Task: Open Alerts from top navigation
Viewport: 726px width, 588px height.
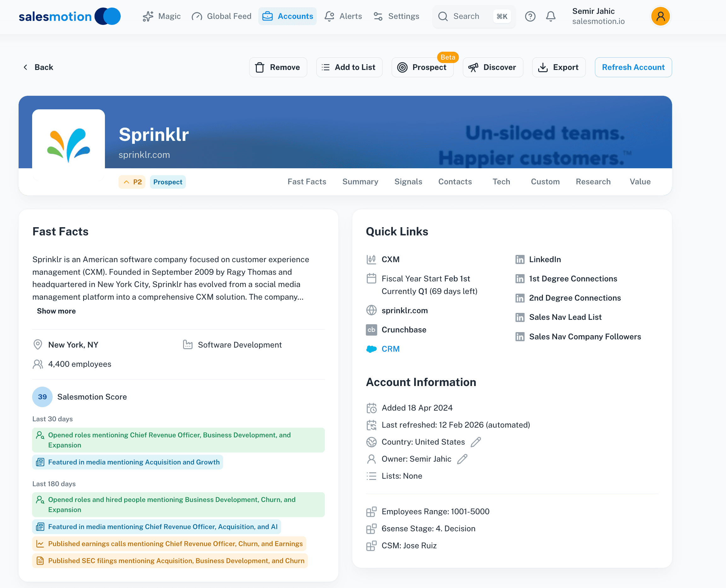Action: point(343,16)
